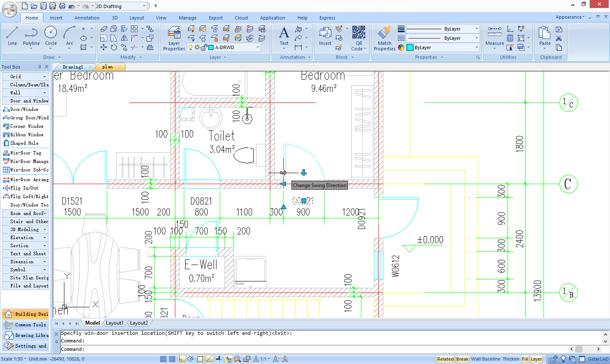
Task: Click the Erase tool in Modify panel
Action: coord(104,29)
